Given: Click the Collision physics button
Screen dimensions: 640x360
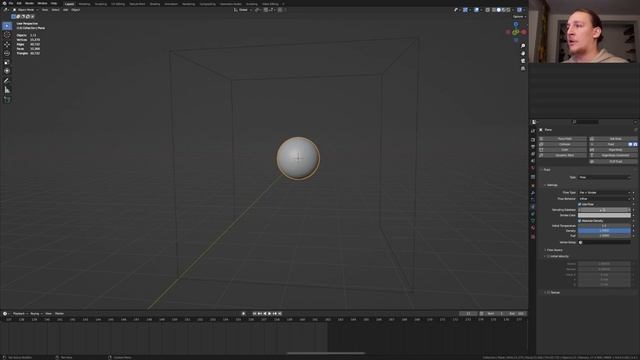Looking at the screenshot, I should point(563,144).
